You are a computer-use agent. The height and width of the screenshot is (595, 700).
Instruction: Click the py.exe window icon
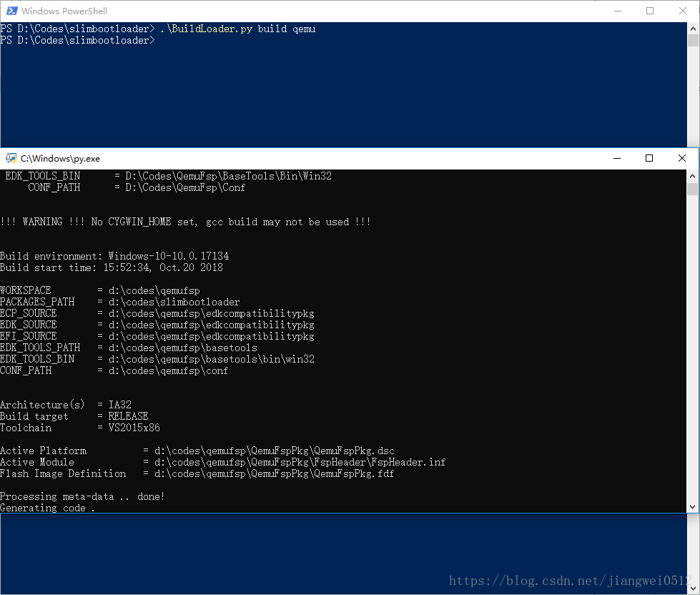click(11, 158)
